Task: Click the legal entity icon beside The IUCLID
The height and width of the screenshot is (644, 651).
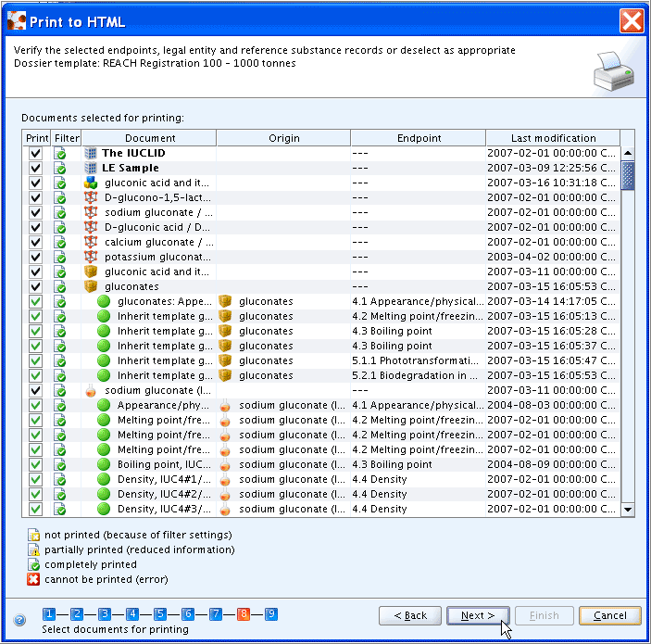Action: [91, 153]
